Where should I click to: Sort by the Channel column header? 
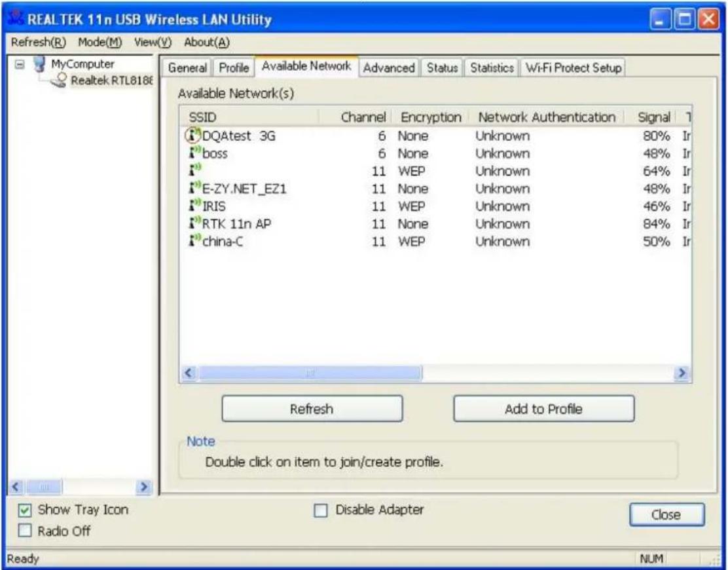coord(355,117)
